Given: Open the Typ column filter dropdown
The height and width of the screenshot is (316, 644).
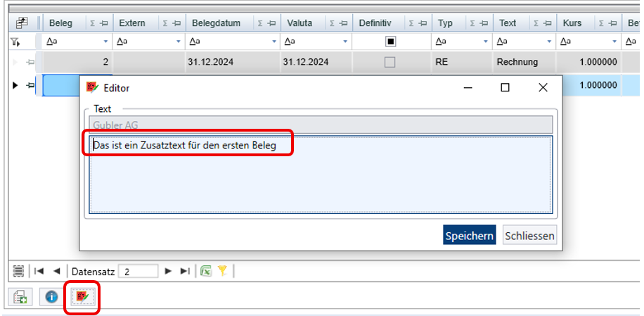Looking at the screenshot, I should pyautogui.click(x=486, y=42).
